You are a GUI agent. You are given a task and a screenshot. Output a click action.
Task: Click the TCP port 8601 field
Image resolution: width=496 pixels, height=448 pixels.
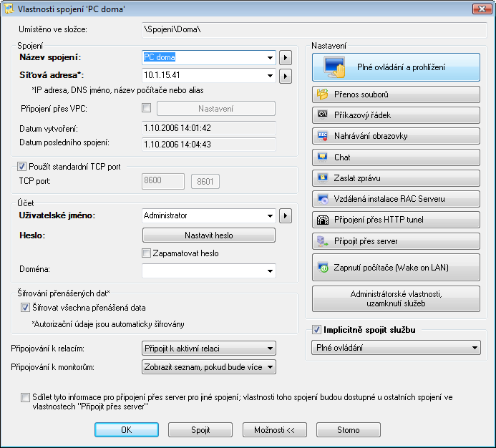click(x=205, y=182)
